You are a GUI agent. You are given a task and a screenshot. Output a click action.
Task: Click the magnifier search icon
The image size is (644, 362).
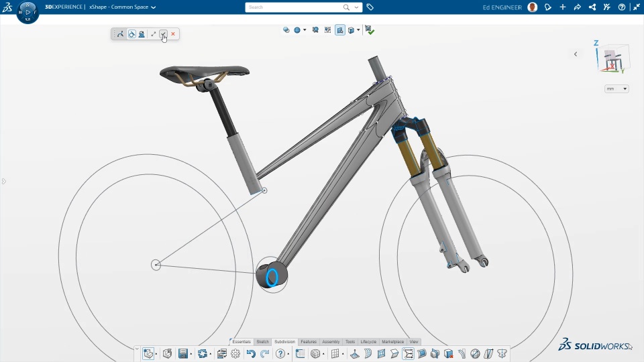tap(346, 7)
